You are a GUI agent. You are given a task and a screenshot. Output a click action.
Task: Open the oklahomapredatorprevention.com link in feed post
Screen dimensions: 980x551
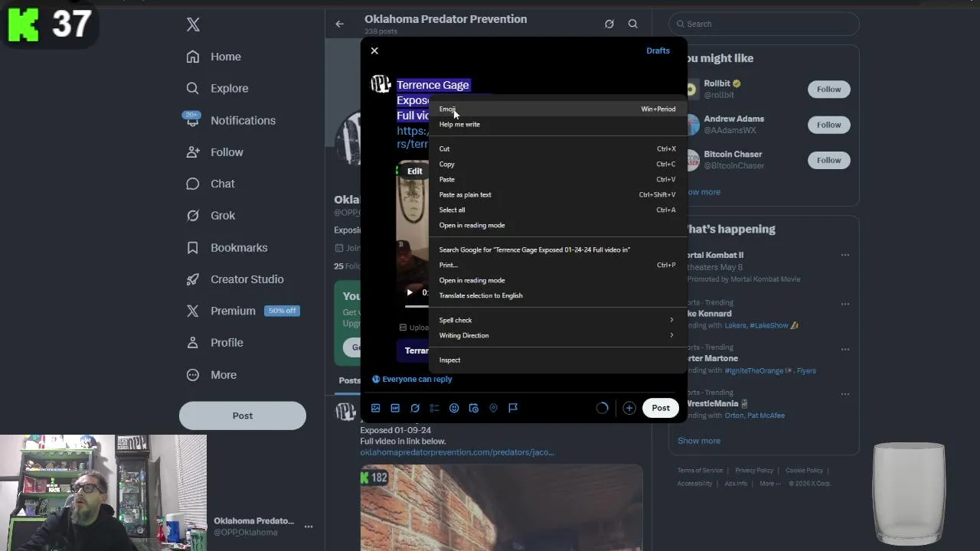(457, 452)
